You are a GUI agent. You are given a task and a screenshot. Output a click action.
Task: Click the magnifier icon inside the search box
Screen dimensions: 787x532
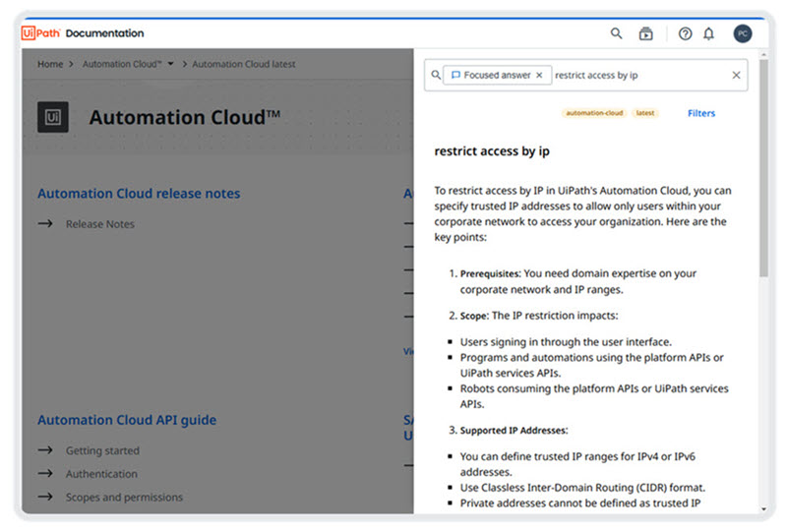point(436,75)
